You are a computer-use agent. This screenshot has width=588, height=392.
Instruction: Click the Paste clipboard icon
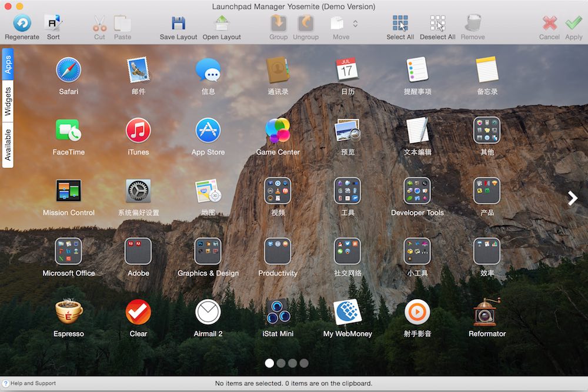click(122, 24)
